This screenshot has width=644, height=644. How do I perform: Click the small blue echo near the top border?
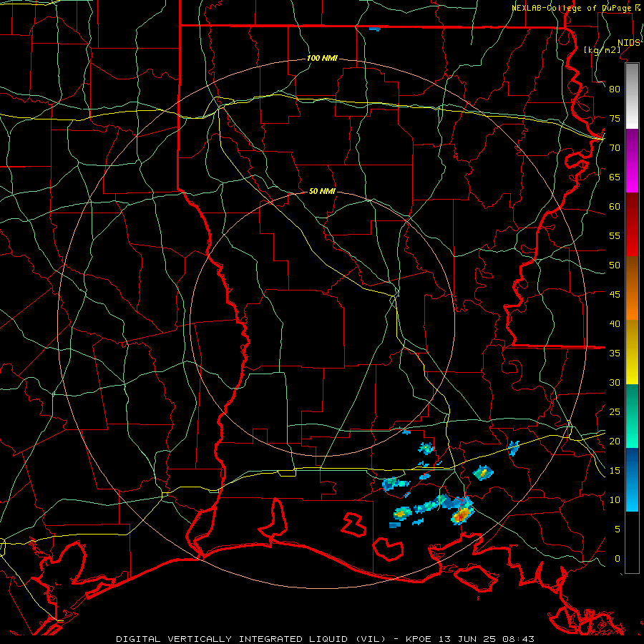[374, 29]
